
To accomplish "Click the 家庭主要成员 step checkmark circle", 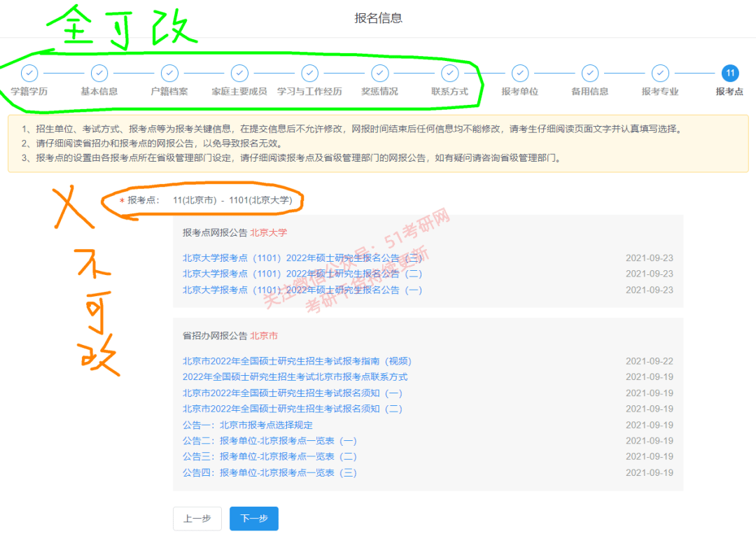I will click(x=239, y=73).
